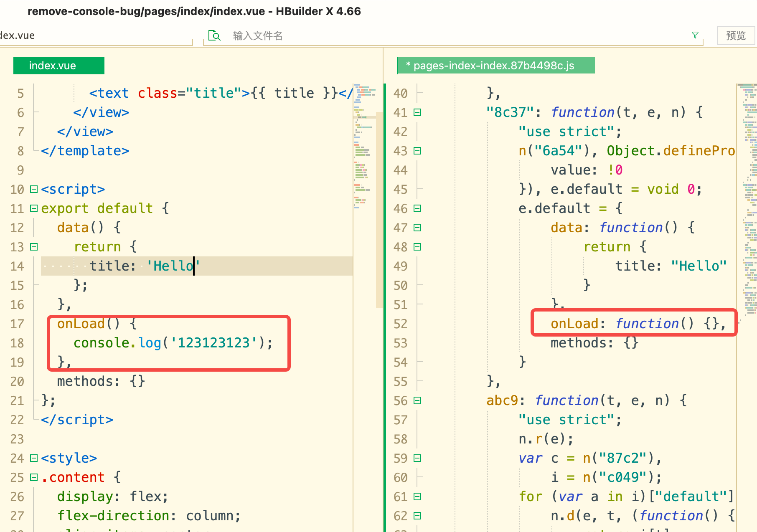Click the 预览 preview button

coord(736,35)
